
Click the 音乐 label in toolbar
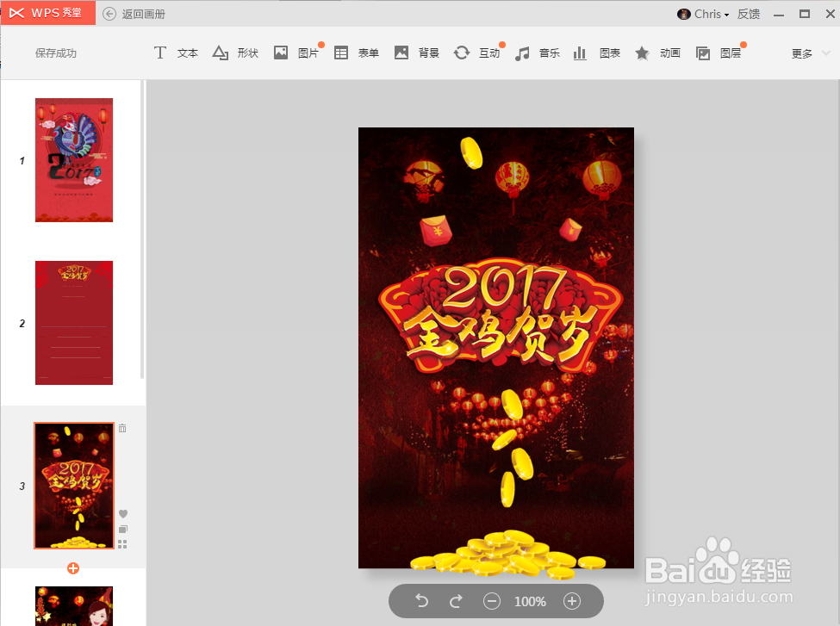point(550,53)
